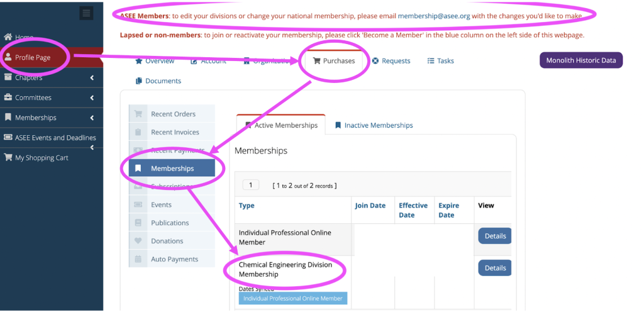Open the Tasks tab
Screen dimensions: 644x312
(440, 61)
